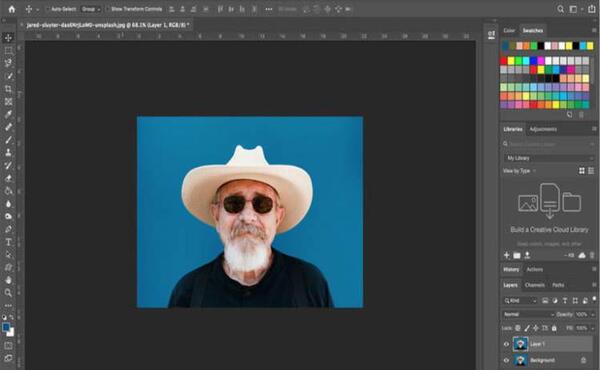Click the Libraries search field
The width and height of the screenshot is (600, 370).
coord(548,144)
